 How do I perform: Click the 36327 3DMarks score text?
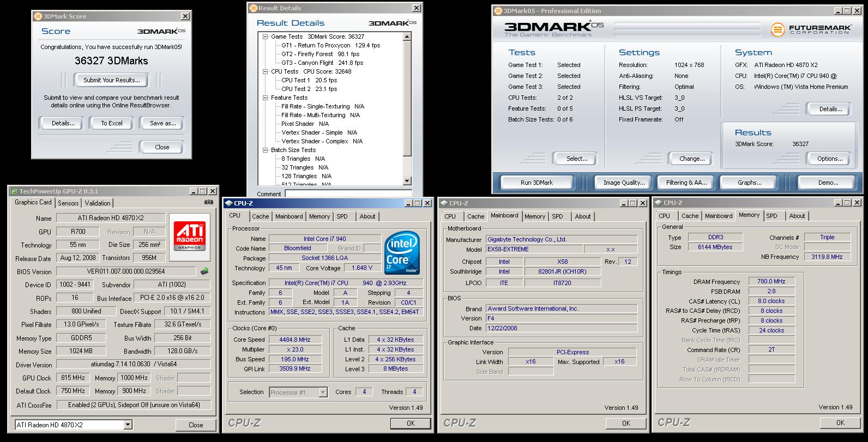click(111, 61)
